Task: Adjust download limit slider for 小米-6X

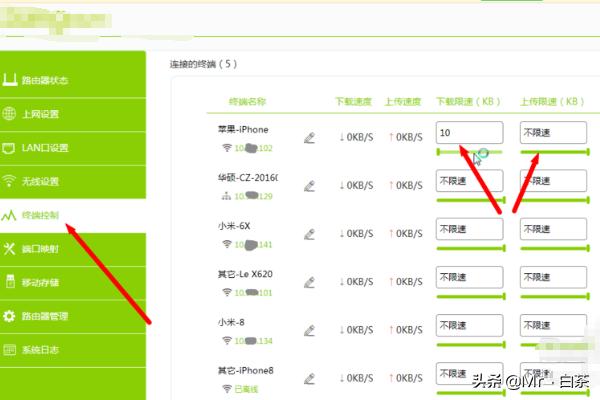Action: (471, 248)
